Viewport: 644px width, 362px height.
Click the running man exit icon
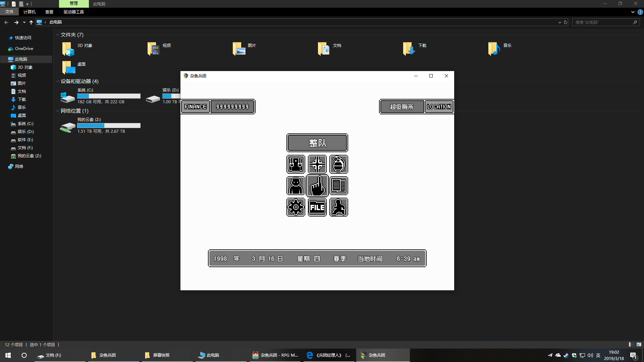(x=339, y=207)
